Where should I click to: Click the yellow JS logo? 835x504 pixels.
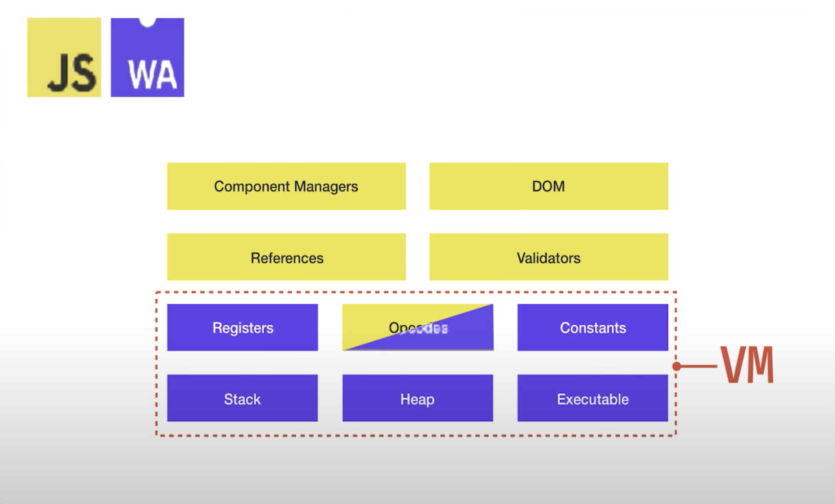point(64,57)
